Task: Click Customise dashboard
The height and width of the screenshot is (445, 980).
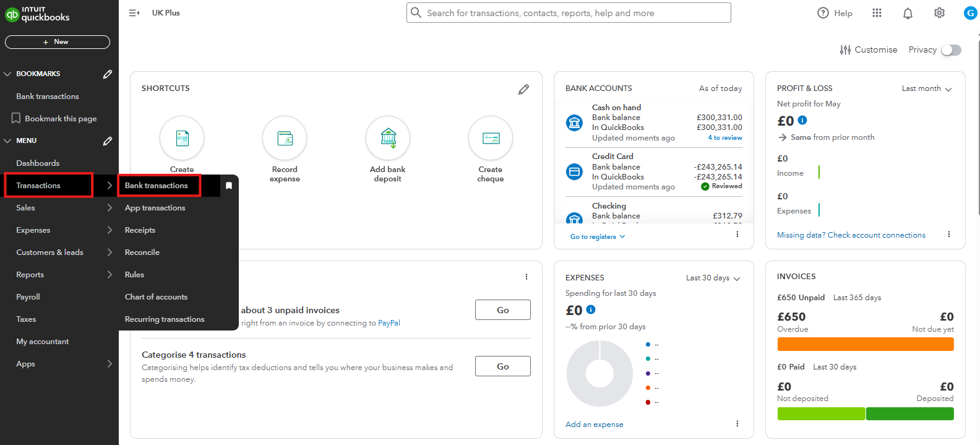Action: coord(869,50)
